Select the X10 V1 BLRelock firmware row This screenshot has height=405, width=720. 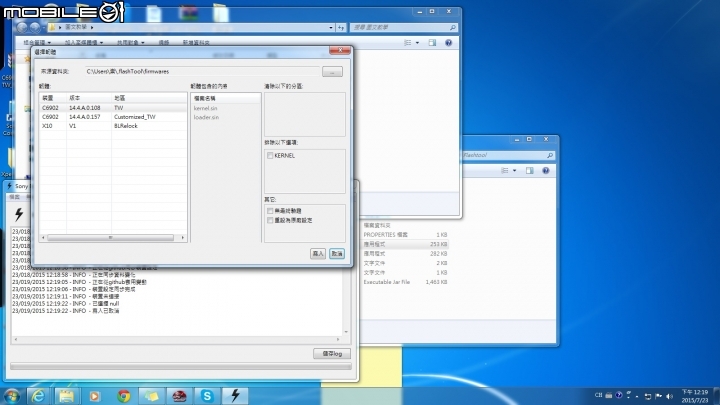tap(113, 126)
